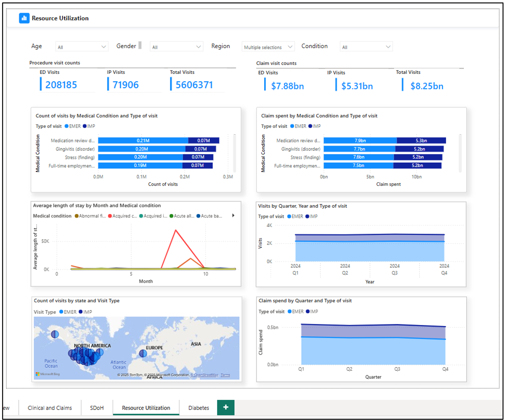Select EMER legend in Claim spend by Quarter chart
505x420 pixels.
tap(296, 311)
